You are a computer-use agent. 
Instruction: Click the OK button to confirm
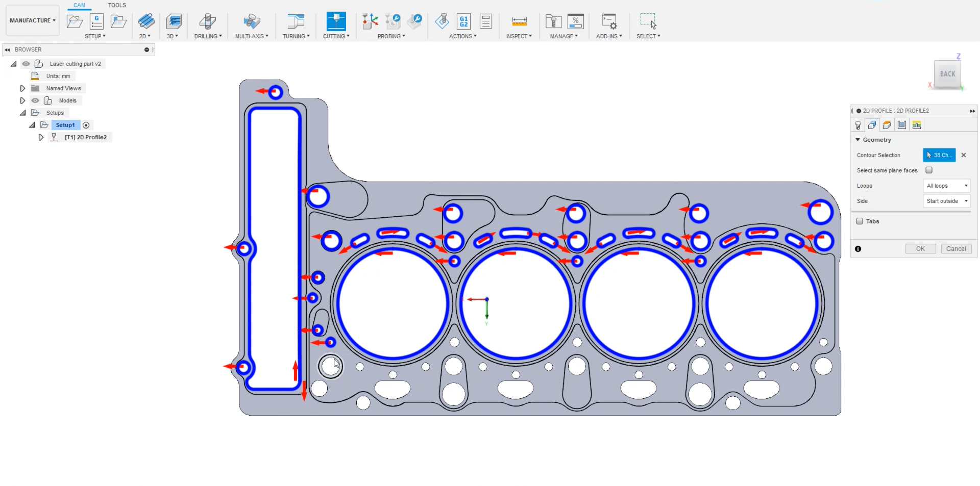coord(920,248)
